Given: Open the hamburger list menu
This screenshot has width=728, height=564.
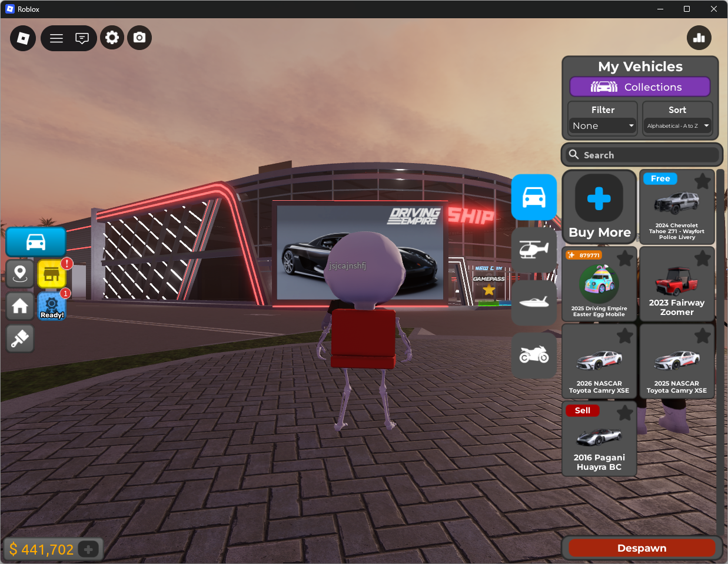Looking at the screenshot, I should [x=56, y=38].
